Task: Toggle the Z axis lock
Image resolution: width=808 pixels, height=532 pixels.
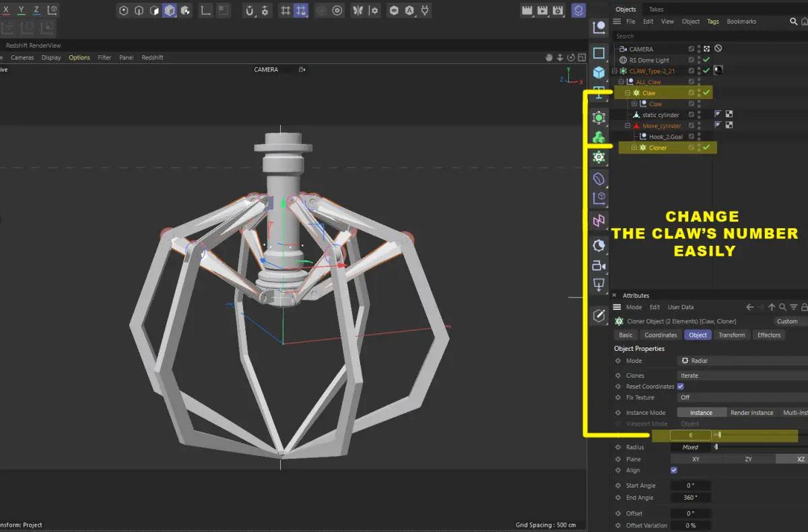Action: pyautogui.click(x=36, y=10)
